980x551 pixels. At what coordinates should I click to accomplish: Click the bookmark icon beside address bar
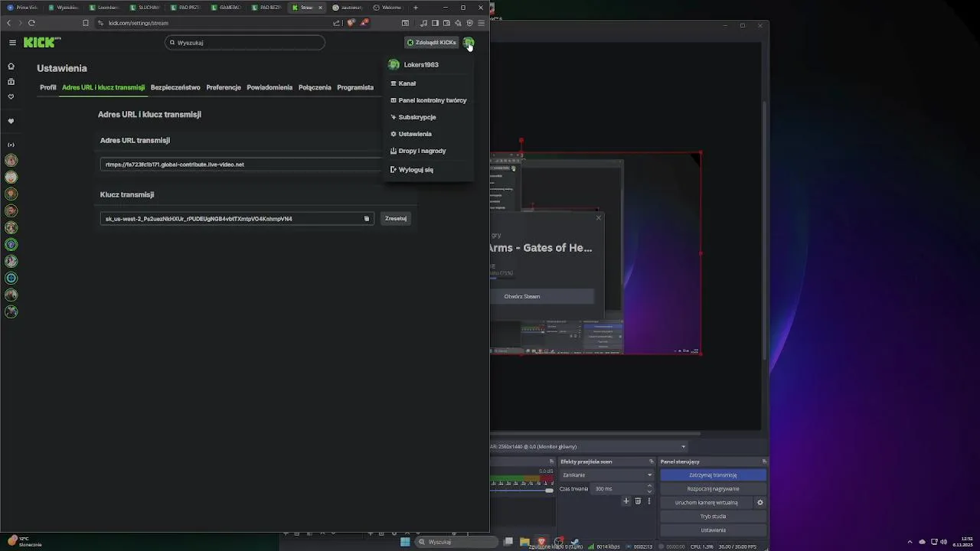click(86, 23)
